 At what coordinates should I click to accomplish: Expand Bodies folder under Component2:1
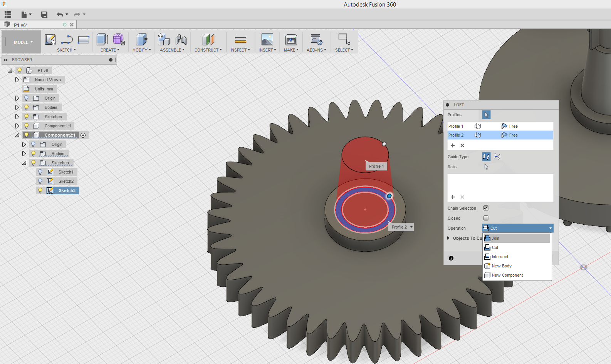point(24,154)
